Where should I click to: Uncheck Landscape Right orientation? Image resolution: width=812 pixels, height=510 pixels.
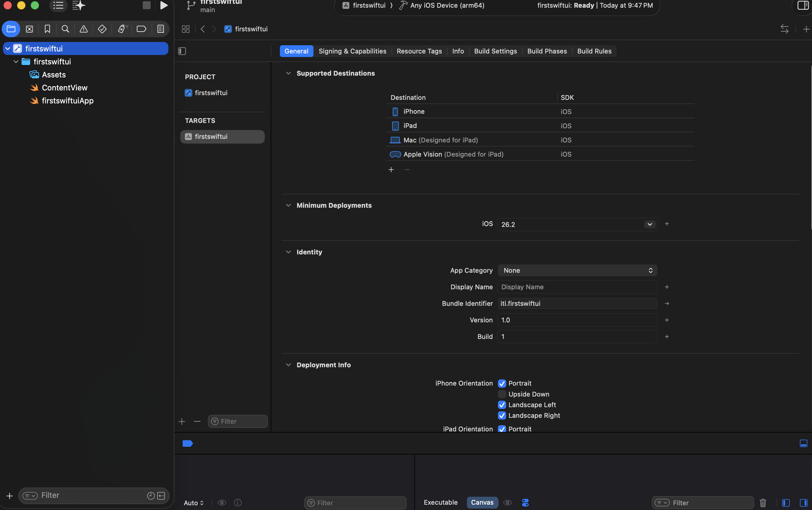(x=502, y=415)
